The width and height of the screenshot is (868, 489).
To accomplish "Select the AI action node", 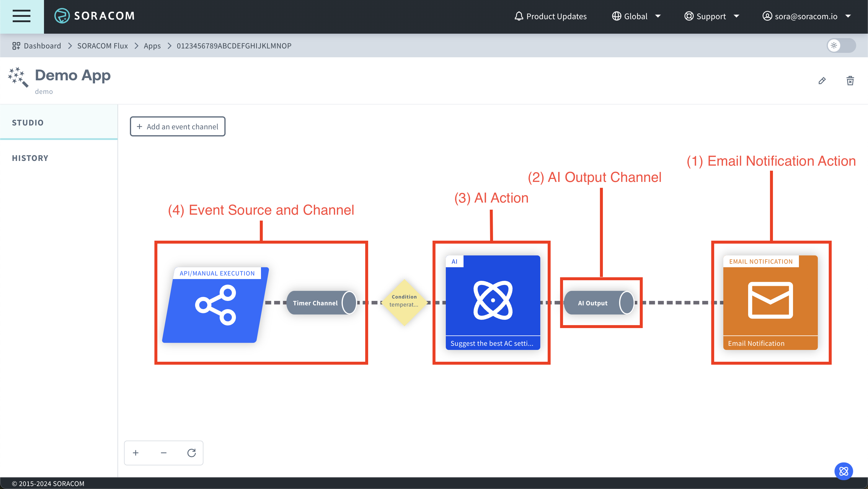I will 493,302.
